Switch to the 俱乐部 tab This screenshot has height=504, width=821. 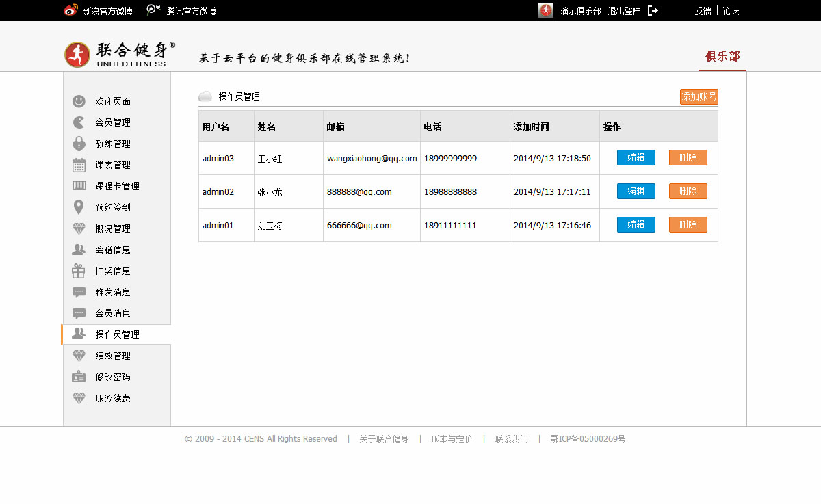coord(722,56)
